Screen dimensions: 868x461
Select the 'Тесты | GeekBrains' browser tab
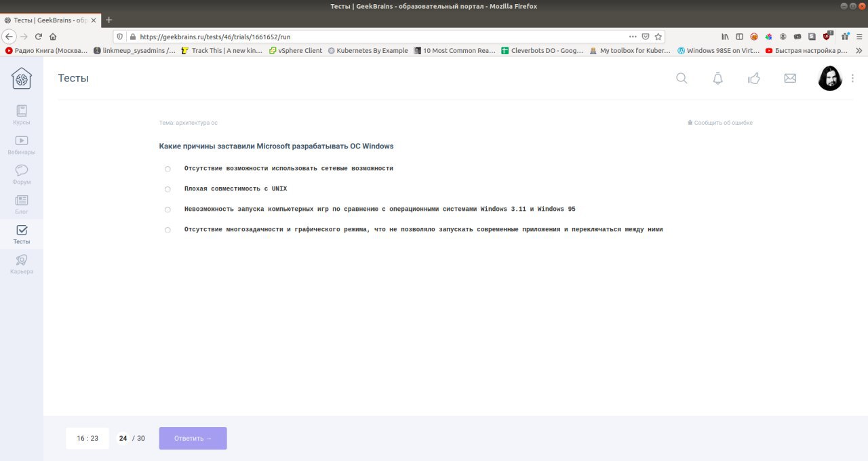51,20
